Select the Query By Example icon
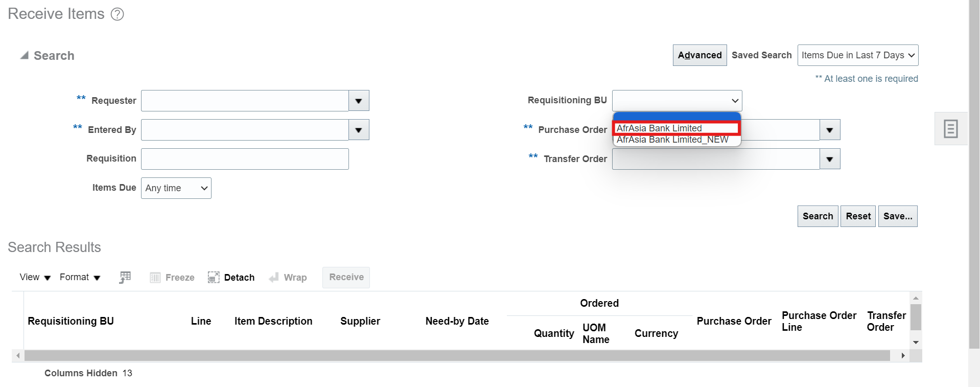The image size is (980, 387). point(125,277)
